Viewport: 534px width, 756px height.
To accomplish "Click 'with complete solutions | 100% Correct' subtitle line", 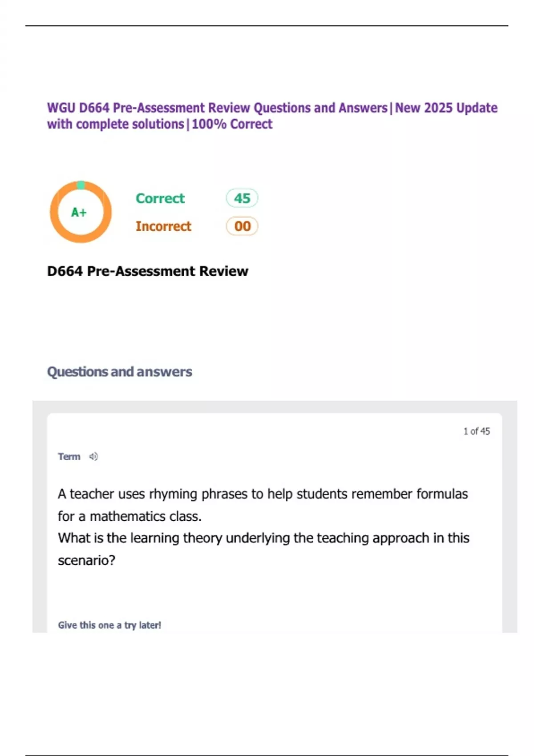I will click(159, 124).
